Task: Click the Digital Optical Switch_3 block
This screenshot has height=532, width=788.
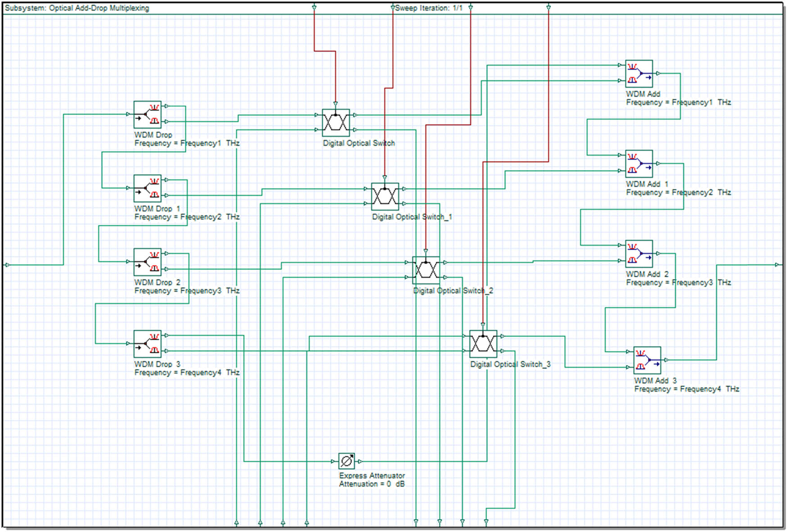Action: point(483,344)
